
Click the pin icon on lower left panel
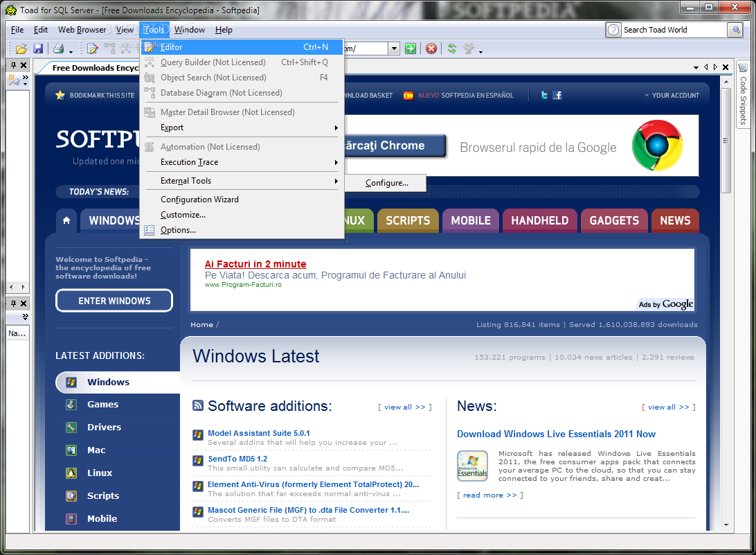pos(14,303)
